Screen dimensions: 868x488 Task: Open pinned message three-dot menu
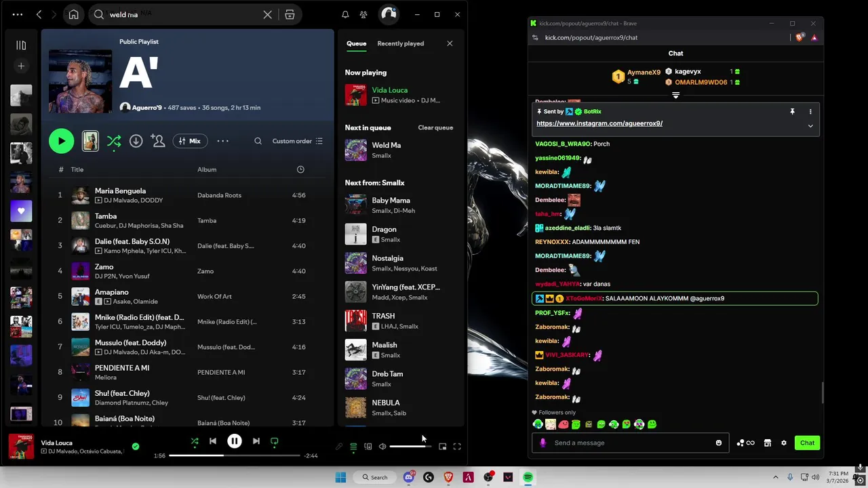tap(810, 112)
